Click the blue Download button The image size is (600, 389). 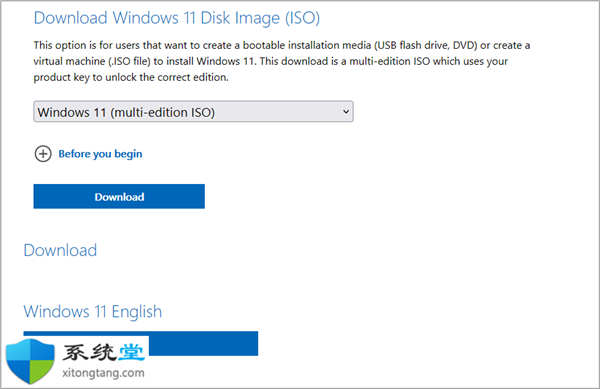pyautogui.click(x=119, y=197)
